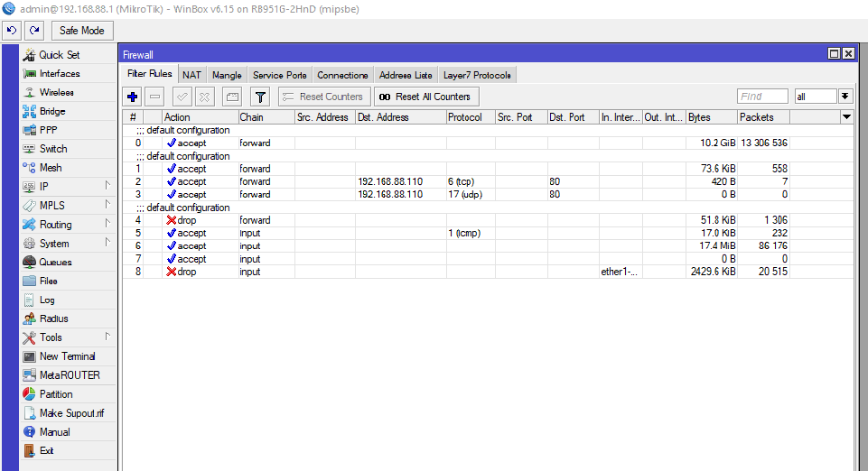868x471 pixels.
Task: Click the filter funnel icon
Action: pos(260,97)
